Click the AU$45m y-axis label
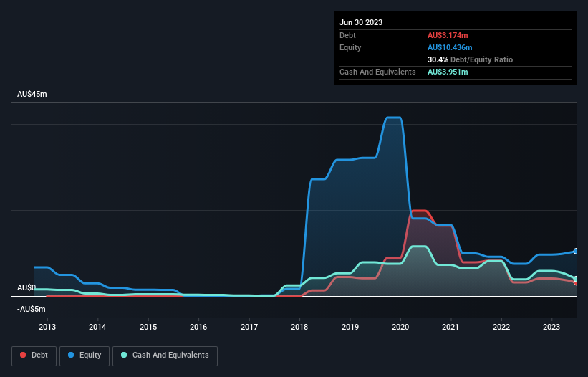Viewport: 588px width, 377px height. pyautogui.click(x=32, y=94)
